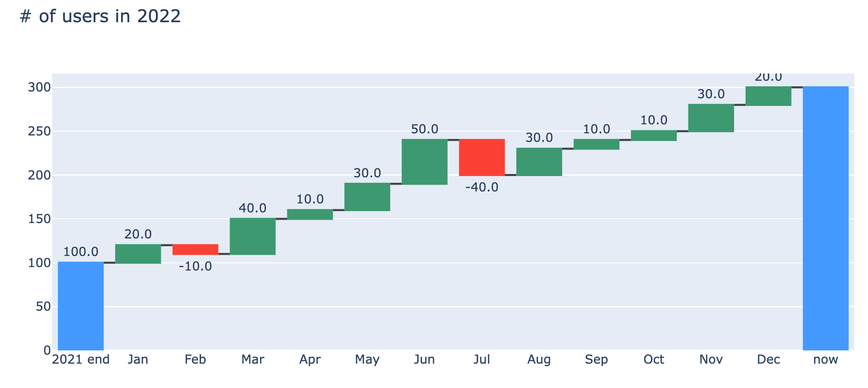Select the green Nov bar
Viewport: 868px width, 388px height.
(x=711, y=118)
